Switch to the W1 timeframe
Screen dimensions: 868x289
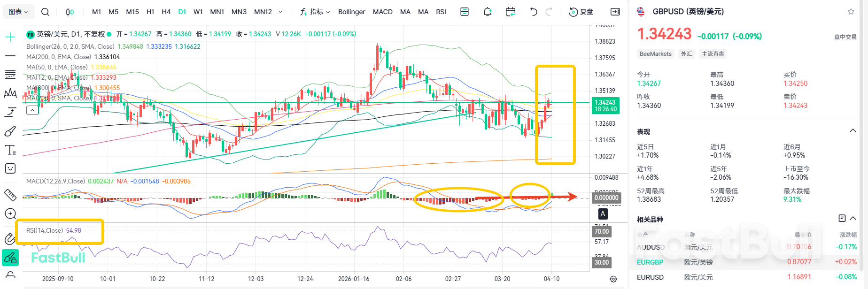coord(198,12)
